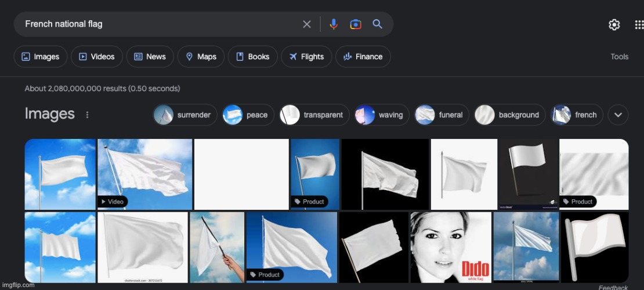This screenshot has width=644, height=290.
Task: Switch to the Images tab
Action: pyautogui.click(x=41, y=56)
